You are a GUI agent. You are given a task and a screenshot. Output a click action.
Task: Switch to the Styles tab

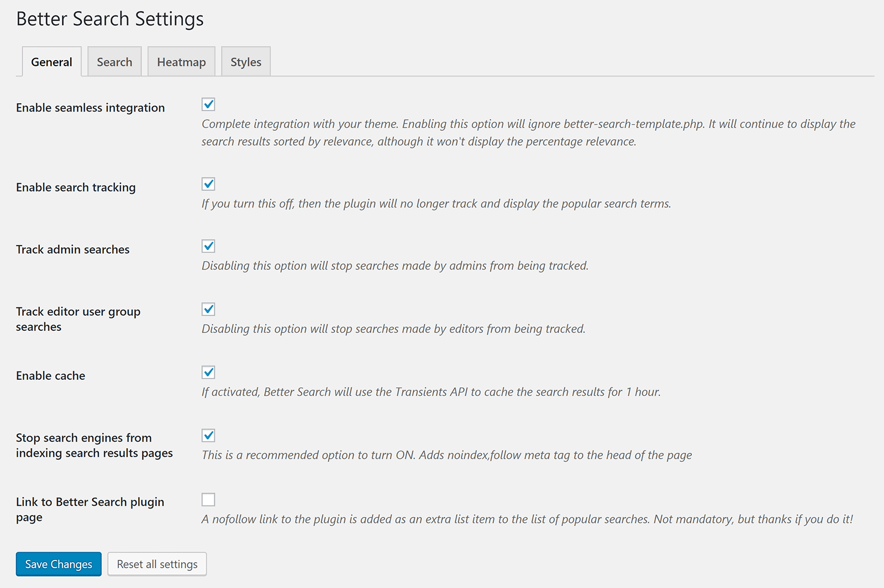(246, 62)
